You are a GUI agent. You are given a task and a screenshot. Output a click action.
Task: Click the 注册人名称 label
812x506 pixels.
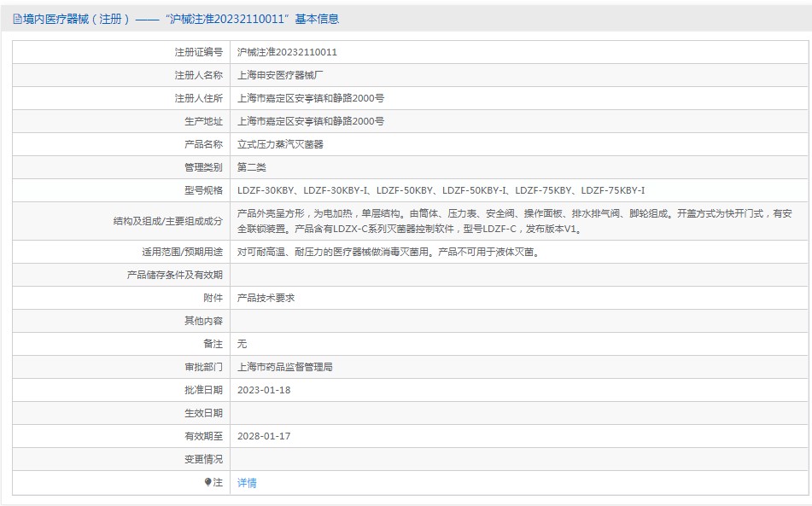[x=198, y=75]
